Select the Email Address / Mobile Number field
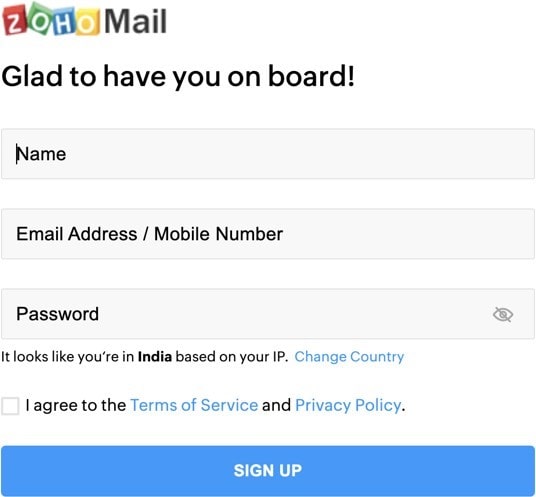This screenshot has height=497, width=536. click(268, 234)
